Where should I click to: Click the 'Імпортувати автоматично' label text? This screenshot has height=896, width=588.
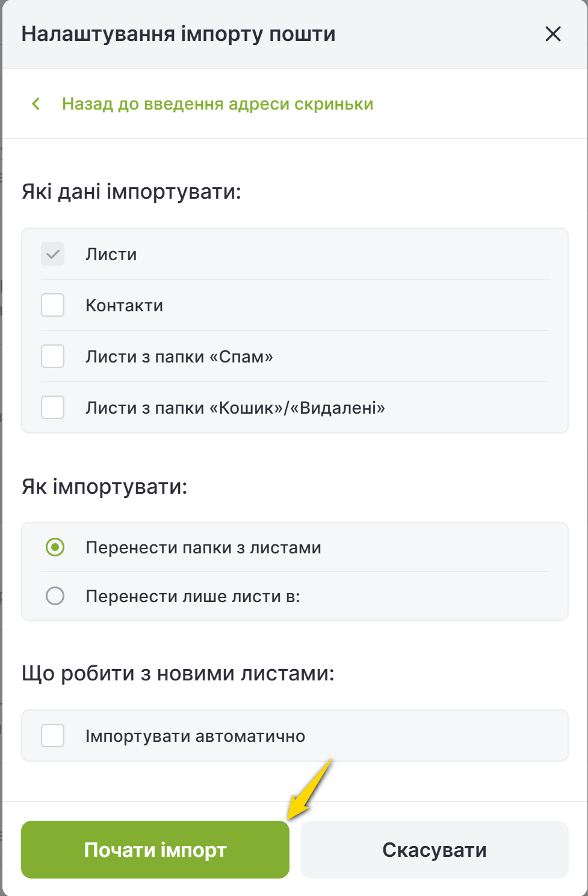196,736
